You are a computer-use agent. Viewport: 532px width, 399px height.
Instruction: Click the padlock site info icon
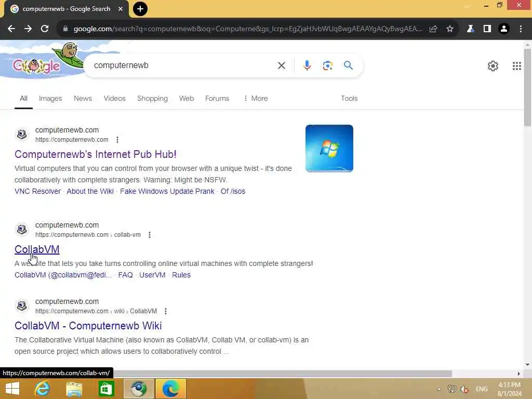[65, 29]
